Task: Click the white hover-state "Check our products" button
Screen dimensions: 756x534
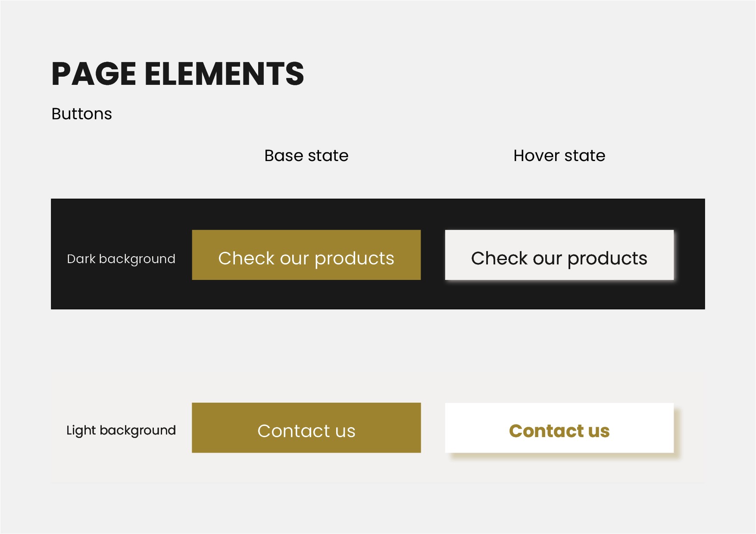Action: (559, 255)
